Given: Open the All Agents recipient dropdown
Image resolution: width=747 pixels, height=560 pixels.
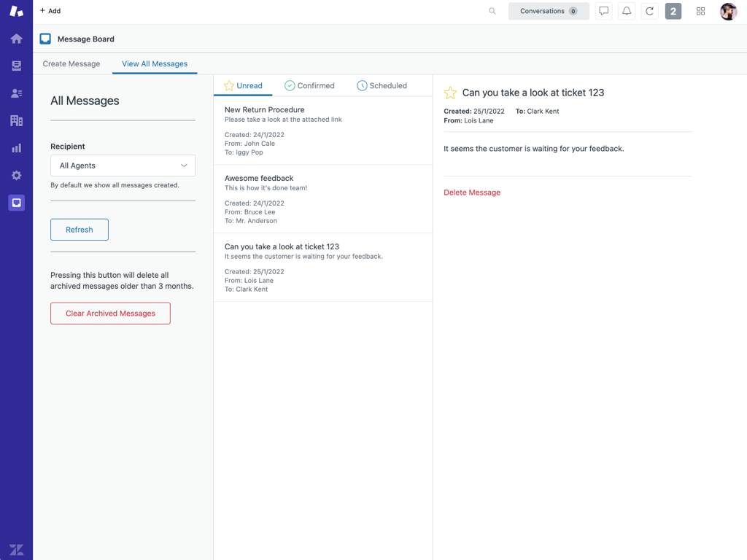Looking at the screenshot, I should tap(123, 166).
